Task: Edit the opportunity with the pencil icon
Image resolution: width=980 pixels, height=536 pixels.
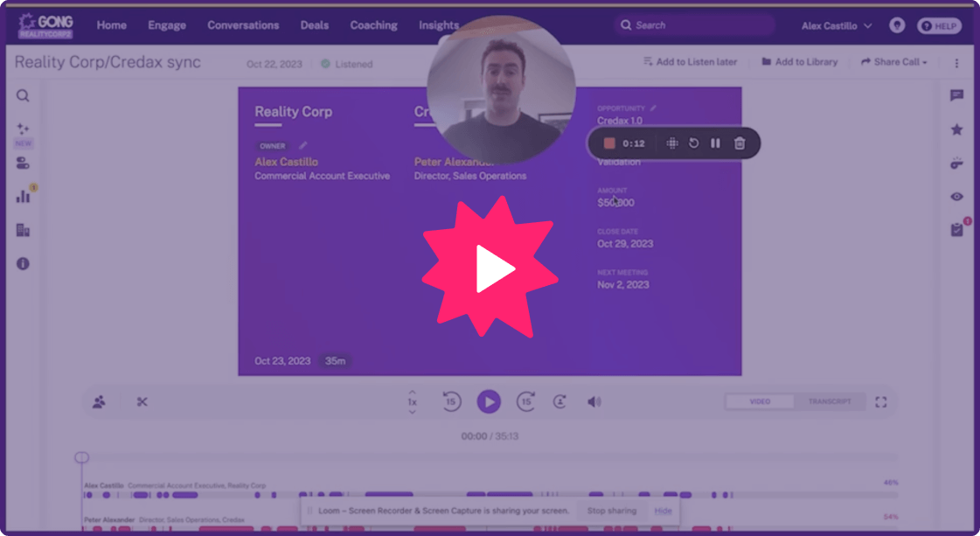Action: (653, 108)
